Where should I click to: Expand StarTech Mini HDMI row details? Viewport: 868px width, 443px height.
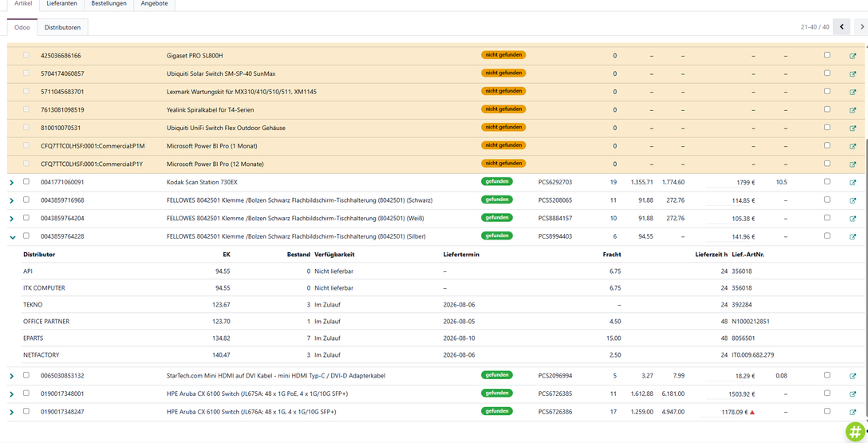(12, 377)
